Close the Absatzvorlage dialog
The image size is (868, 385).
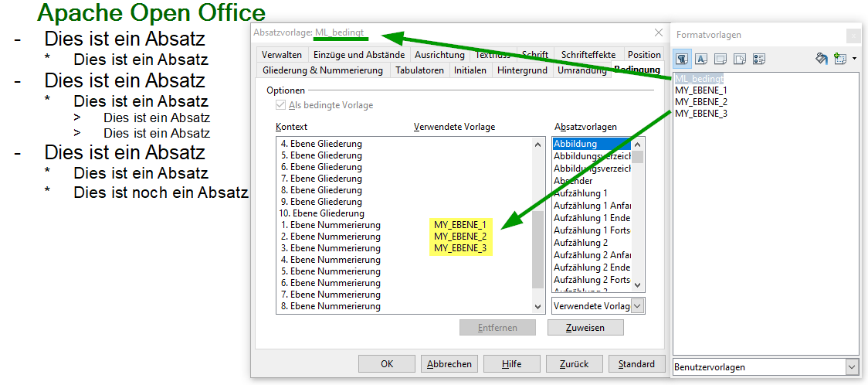[x=659, y=32]
